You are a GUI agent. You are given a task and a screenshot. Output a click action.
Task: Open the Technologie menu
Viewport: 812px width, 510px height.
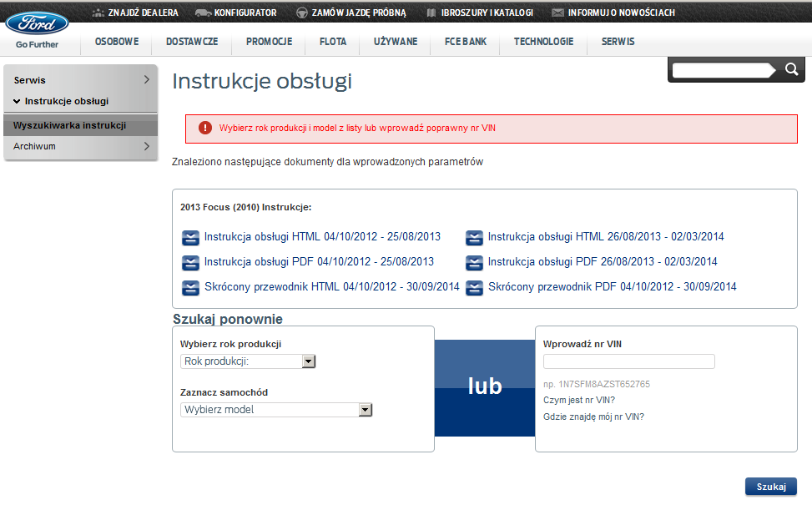(544, 42)
